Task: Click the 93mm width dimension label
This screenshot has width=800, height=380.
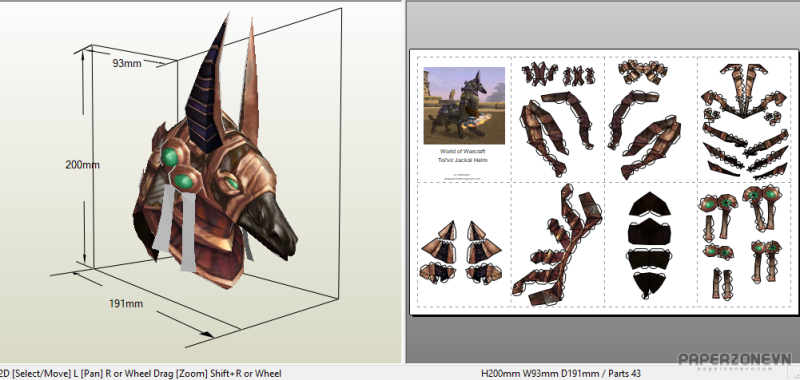Action: point(127,63)
